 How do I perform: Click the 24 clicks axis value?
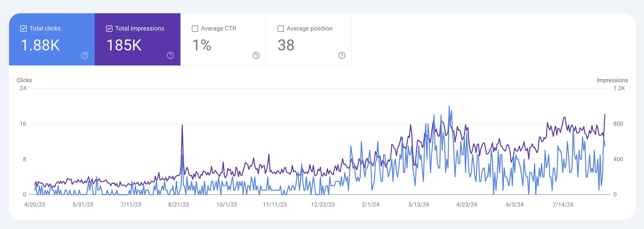pos(23,88)
